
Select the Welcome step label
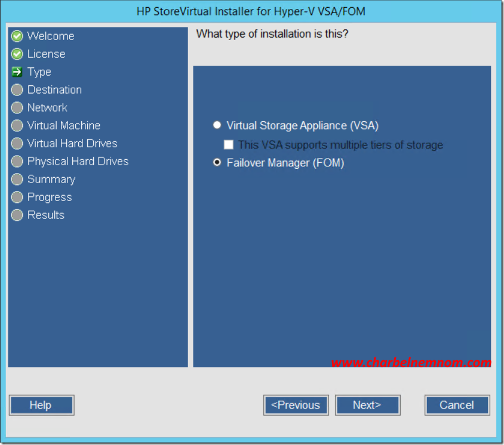click(x=51, y=36)
